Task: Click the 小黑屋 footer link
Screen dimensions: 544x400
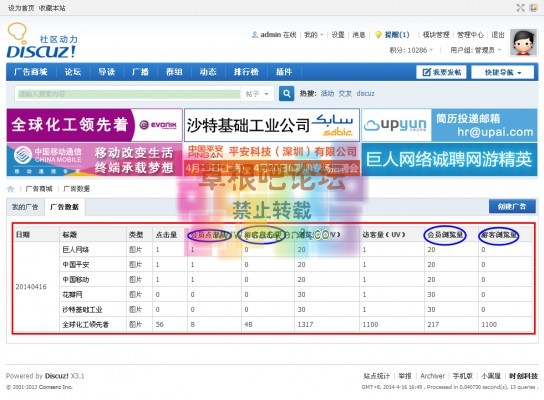Action: [x=491, y=376]
